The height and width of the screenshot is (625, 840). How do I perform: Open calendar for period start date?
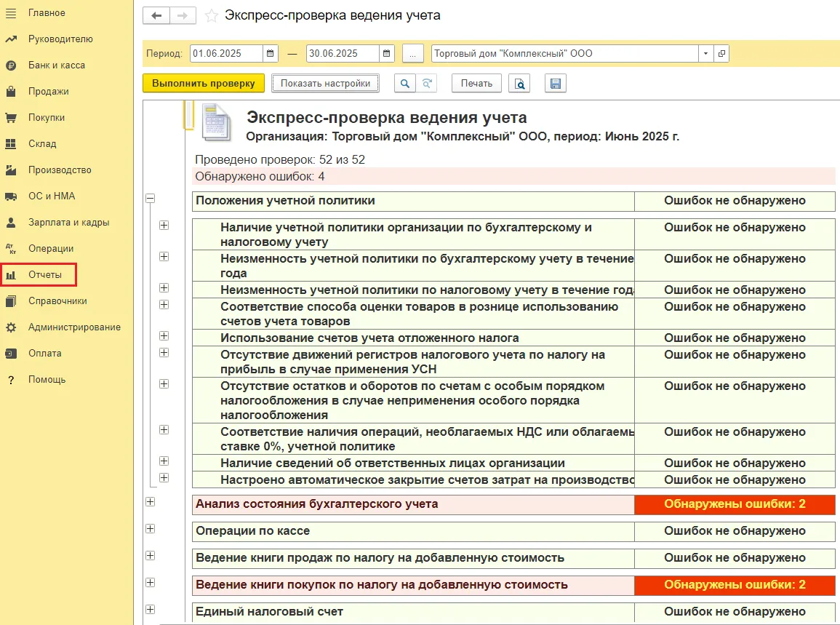click(271, 54)
